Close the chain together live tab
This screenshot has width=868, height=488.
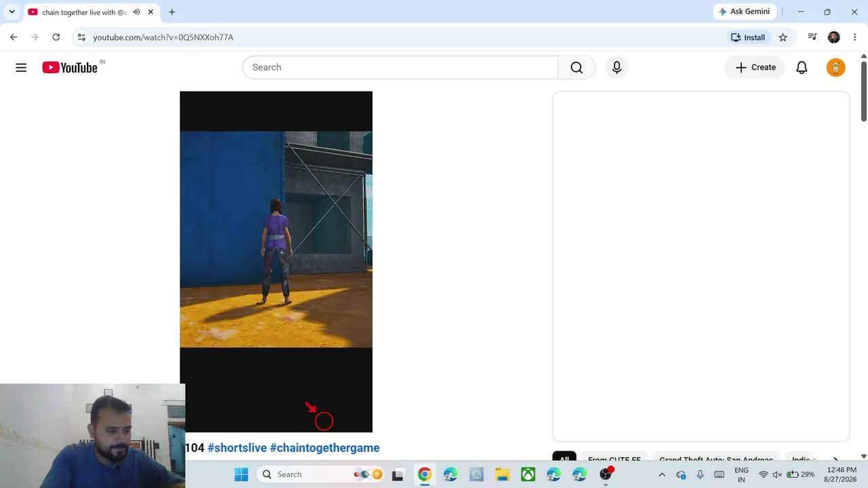point(151,12)
